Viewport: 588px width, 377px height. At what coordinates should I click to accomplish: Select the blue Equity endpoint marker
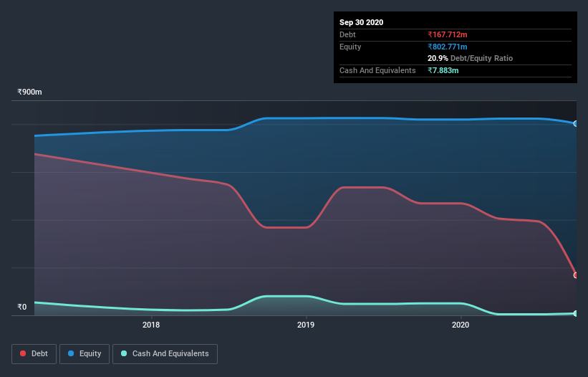pos(576,123)
